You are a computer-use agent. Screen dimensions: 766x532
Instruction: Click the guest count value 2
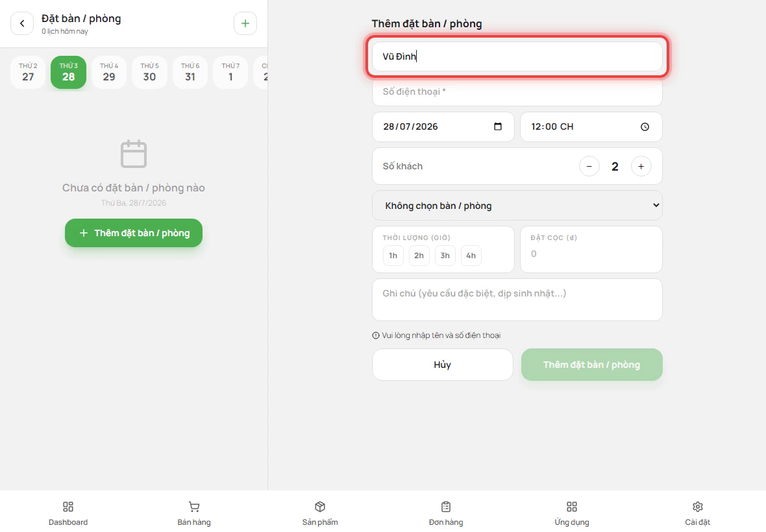(615, 167)
